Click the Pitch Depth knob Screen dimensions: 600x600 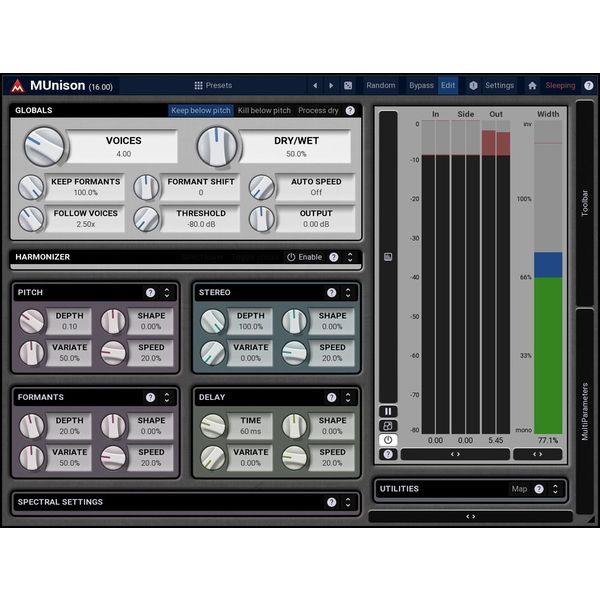point(32,321)
